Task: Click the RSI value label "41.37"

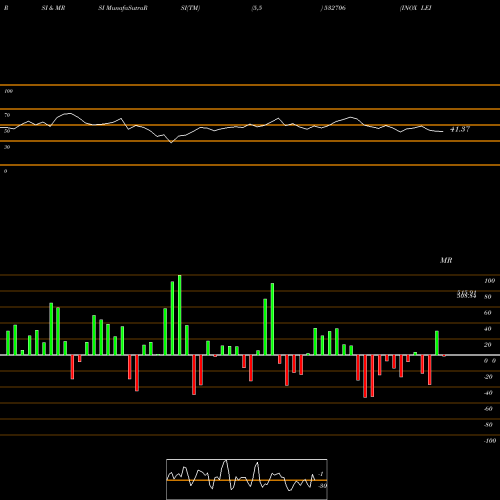Action: coord(460,129)
